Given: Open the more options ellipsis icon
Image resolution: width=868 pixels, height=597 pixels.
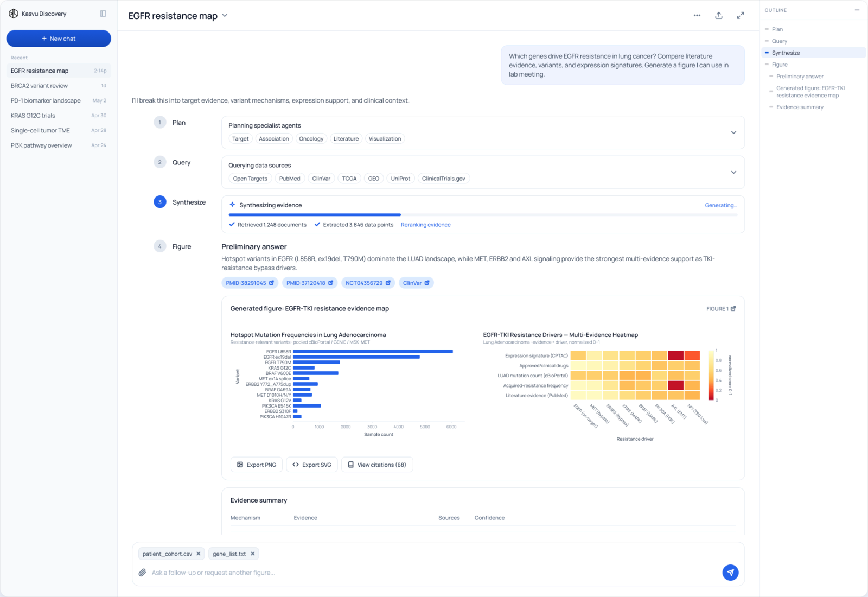Looking at the screenshot, I should coord(697,16).
